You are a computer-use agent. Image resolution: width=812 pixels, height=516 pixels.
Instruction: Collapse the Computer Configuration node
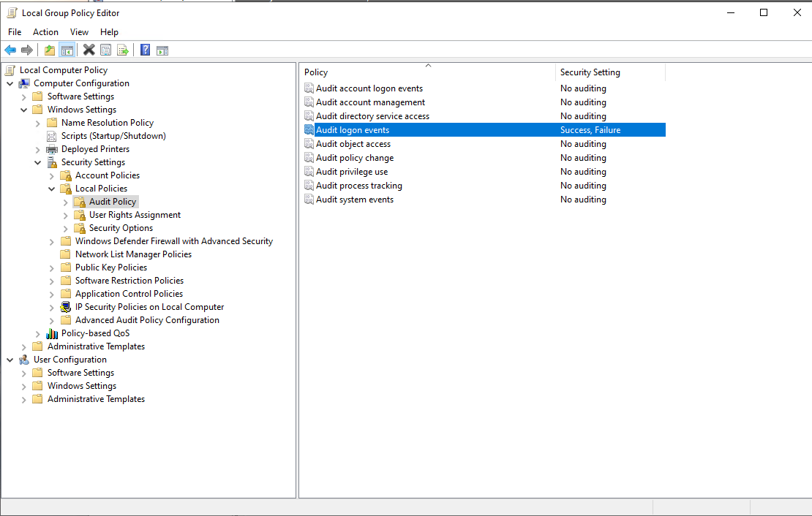click(x=10, y=83)
